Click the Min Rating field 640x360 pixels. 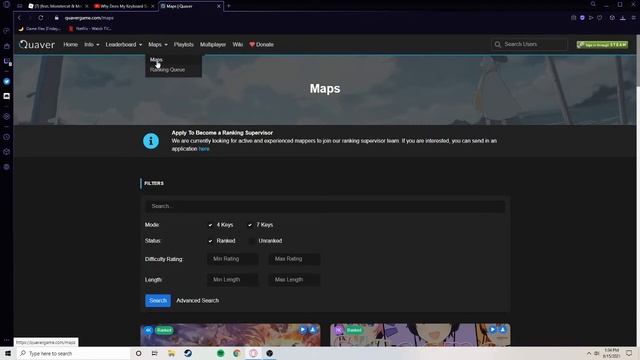click(x=233, y=259)
